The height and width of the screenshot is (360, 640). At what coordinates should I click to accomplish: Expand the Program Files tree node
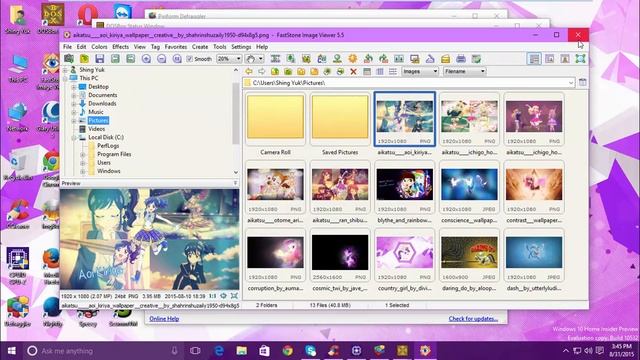(82, 155)
